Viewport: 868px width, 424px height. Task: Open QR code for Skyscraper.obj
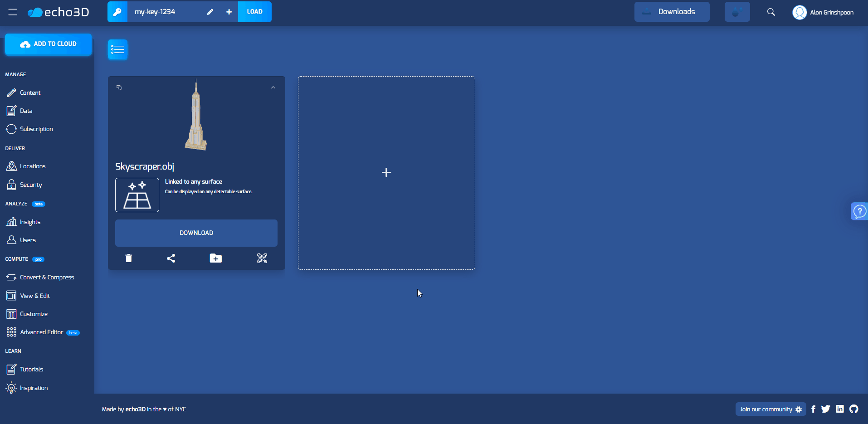tap(262, 258)
